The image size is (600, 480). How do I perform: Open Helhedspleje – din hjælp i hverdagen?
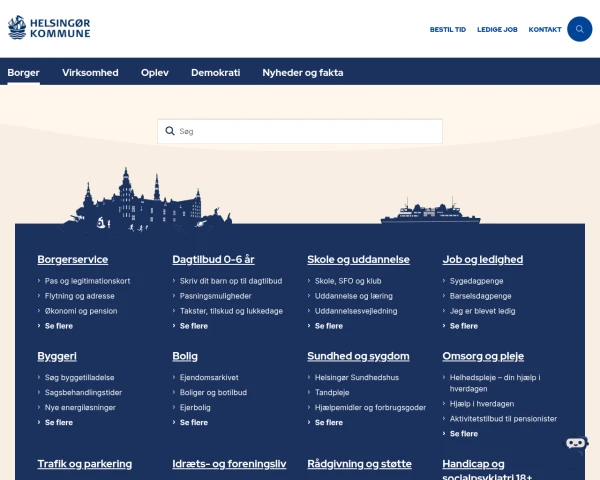point(495,383)
